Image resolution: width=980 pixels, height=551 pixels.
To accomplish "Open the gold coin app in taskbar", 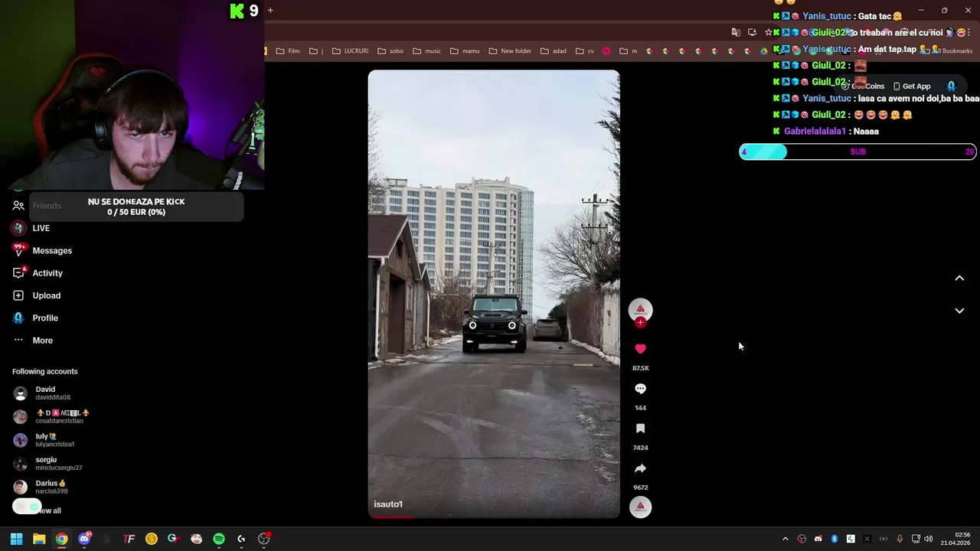I will (x=152, y=539).
